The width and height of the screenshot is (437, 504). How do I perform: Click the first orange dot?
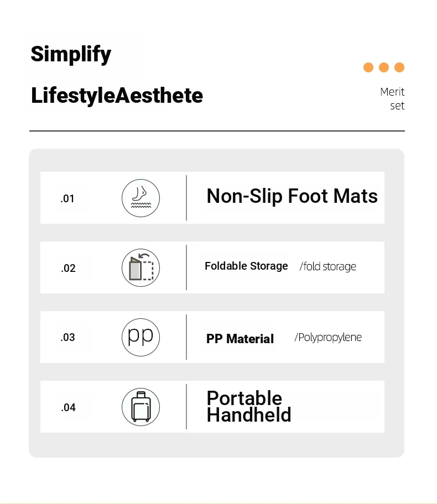[x=368, y=67]
